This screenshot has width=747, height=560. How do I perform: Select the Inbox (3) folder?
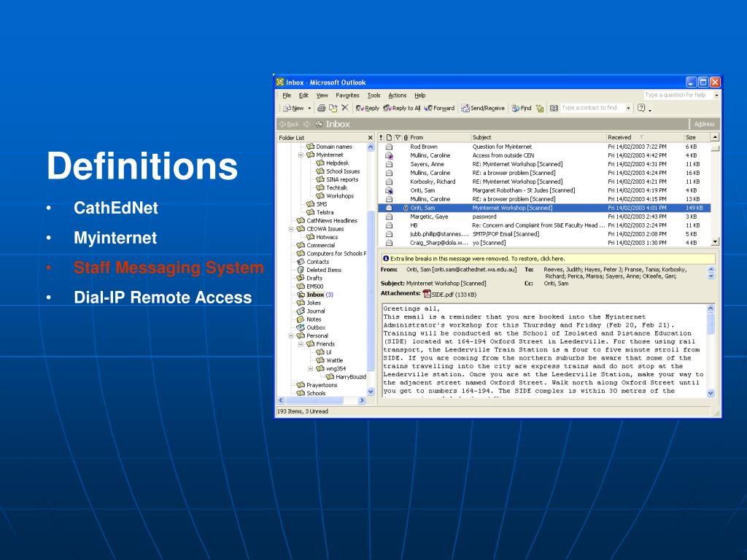315,295
